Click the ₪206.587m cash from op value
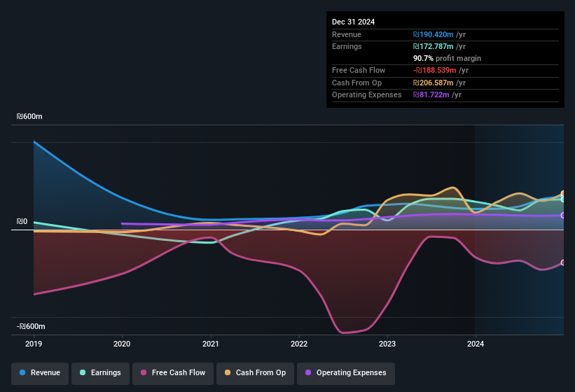 [x=433, y=83]
